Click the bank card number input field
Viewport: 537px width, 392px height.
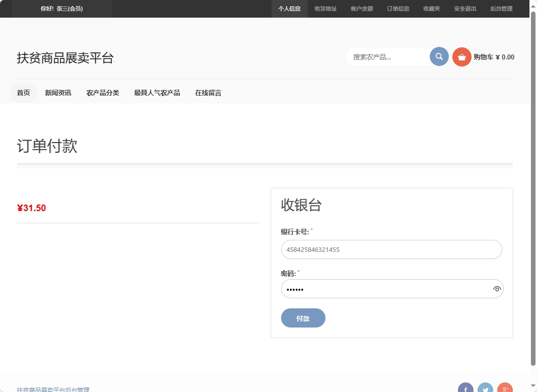pyautogui.click(x=391, y=249)
